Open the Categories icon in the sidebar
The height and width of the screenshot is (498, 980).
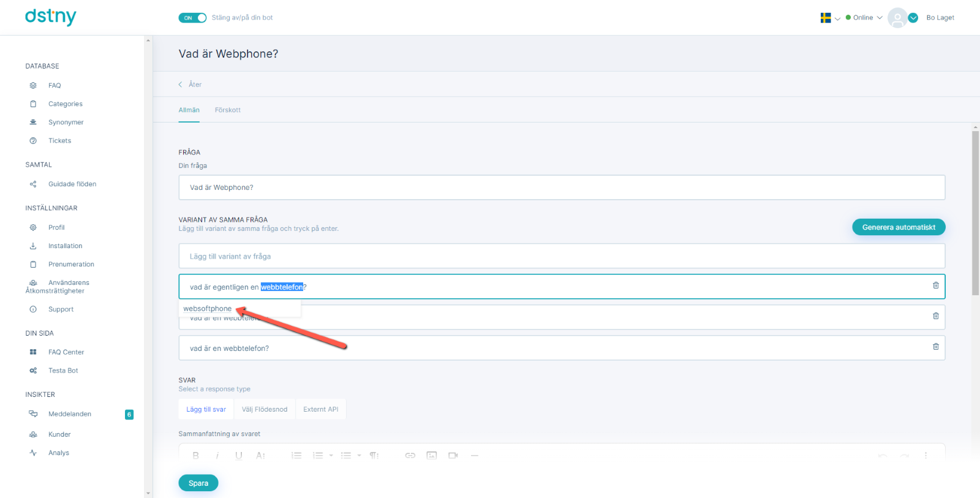pyautogui.click(x=33, y=104)
